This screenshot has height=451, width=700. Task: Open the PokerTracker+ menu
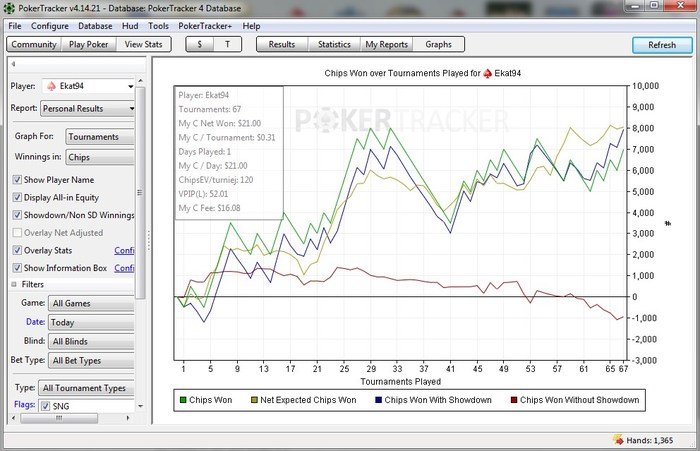[x=205, y=26]
